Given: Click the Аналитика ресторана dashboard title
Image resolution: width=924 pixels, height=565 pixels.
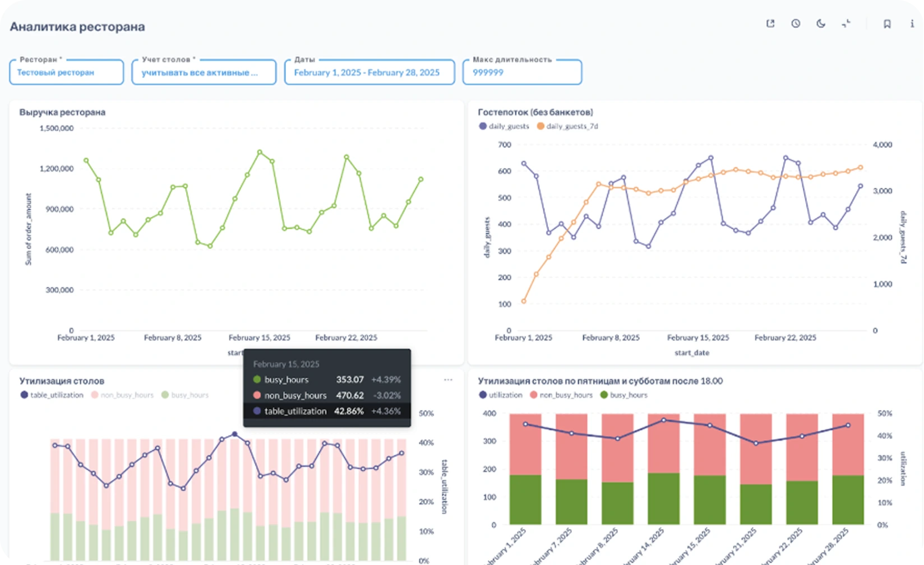Looking at the screenshot, I should (x=77, y=27).
